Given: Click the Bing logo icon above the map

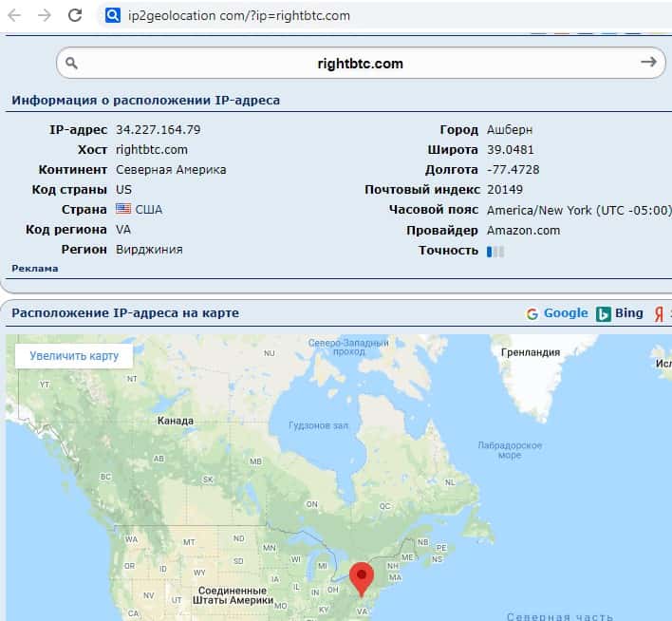Looking at the screenshot, I should (604, 314).
